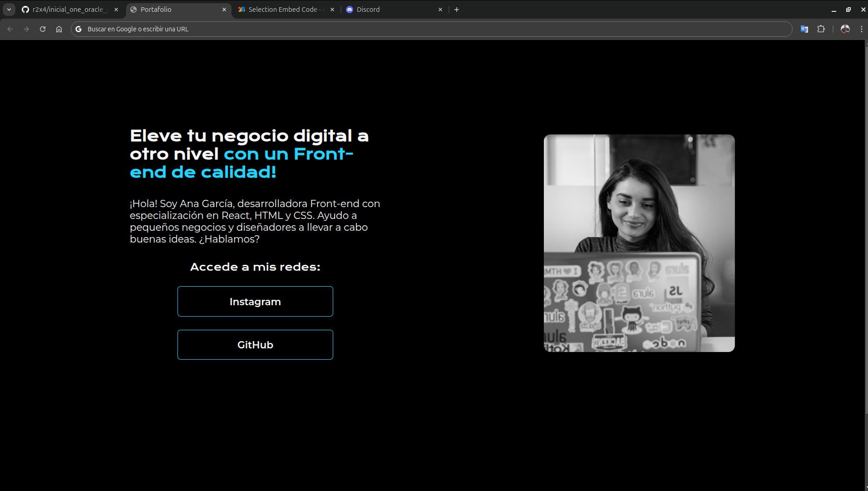Image resolution: width=868 pixels, height=491 pixels.
Task: Click the Google icon in address bar
Action: pos(79,29)
